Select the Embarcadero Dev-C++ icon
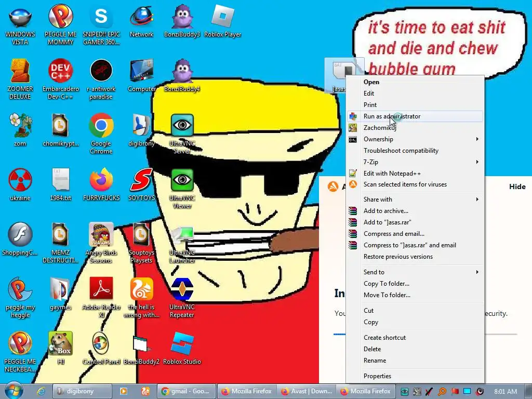Screen dimensions: 532x399 60,79
